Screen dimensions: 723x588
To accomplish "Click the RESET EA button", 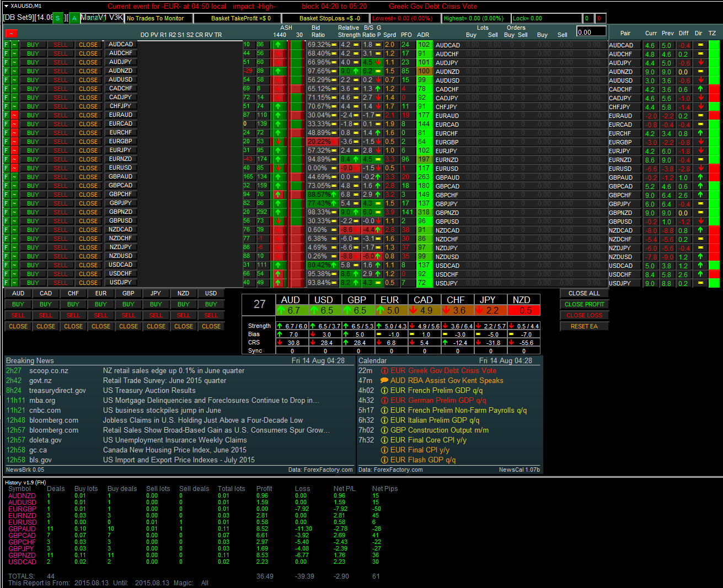I will coord(584,326).
